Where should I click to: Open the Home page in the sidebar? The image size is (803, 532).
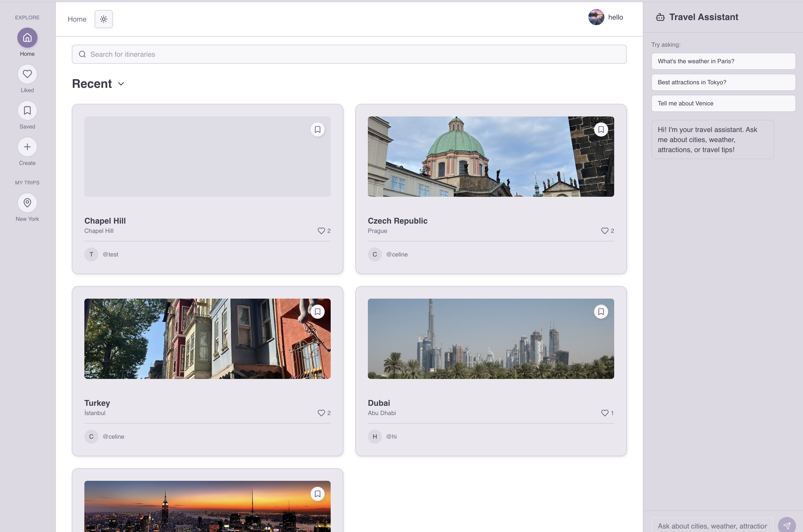(27, 38)
